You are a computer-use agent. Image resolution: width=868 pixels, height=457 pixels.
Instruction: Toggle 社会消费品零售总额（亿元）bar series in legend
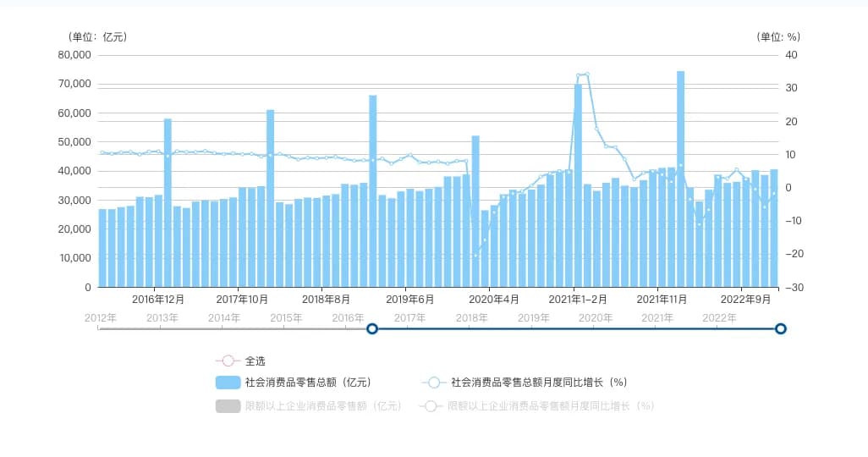click(294, 383)
